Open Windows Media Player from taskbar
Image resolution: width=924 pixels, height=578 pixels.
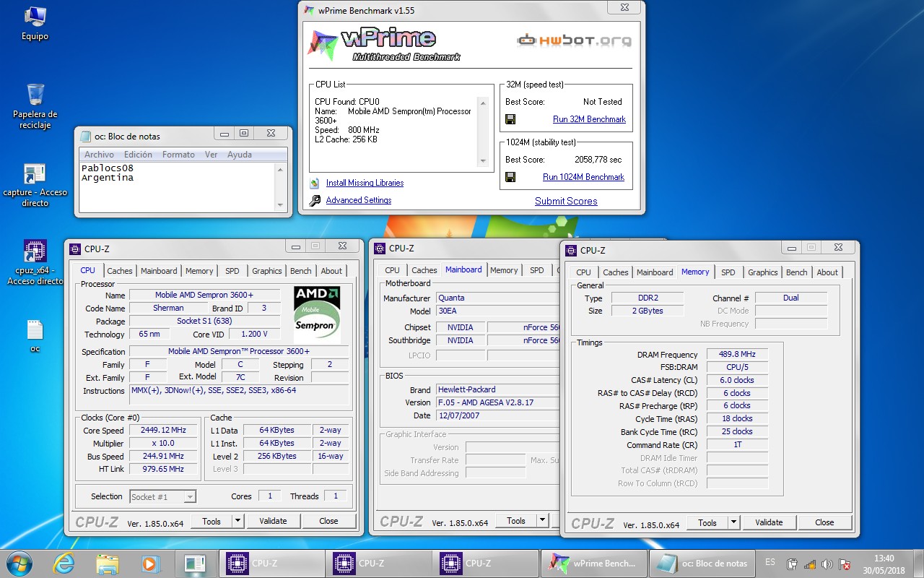[150, 564]
